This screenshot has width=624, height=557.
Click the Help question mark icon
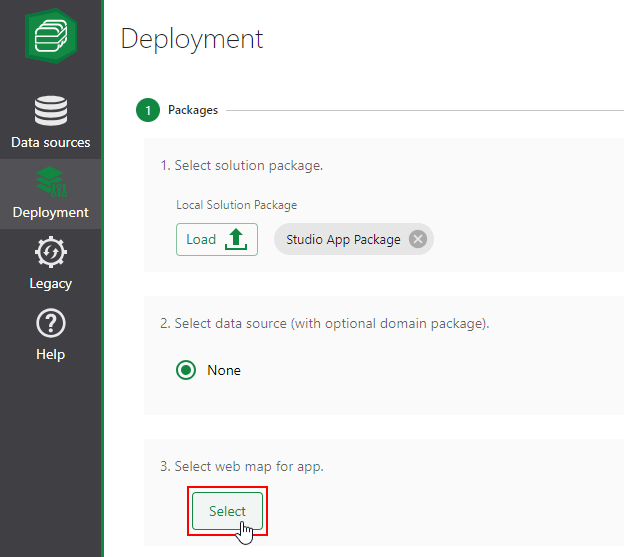(x=50, y=323)
